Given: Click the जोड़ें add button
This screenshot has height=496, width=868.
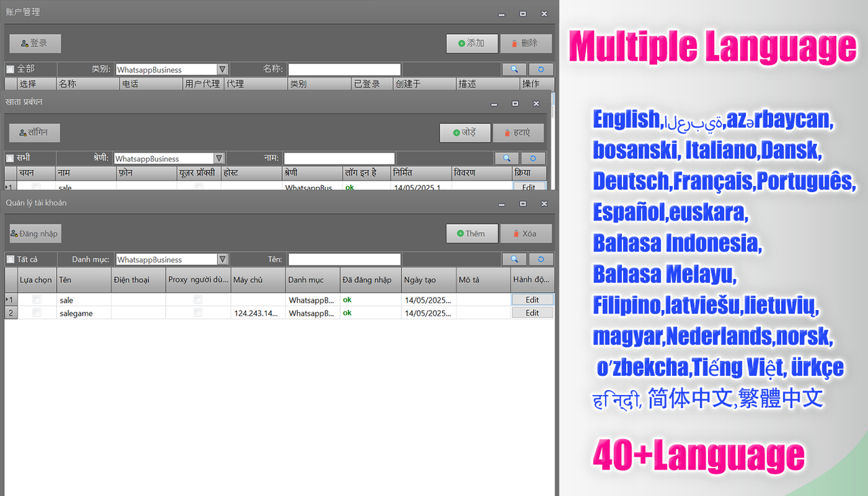Looking at the screenshot, I should pyautogui.click(x=465, y=132).
